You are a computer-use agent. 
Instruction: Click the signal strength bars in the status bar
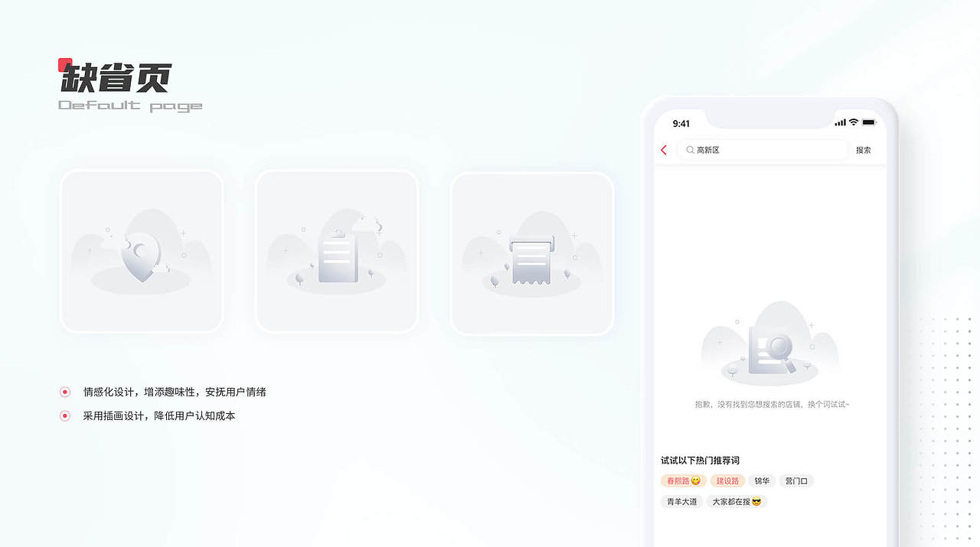pyautogui.click(x=840, y=122)
